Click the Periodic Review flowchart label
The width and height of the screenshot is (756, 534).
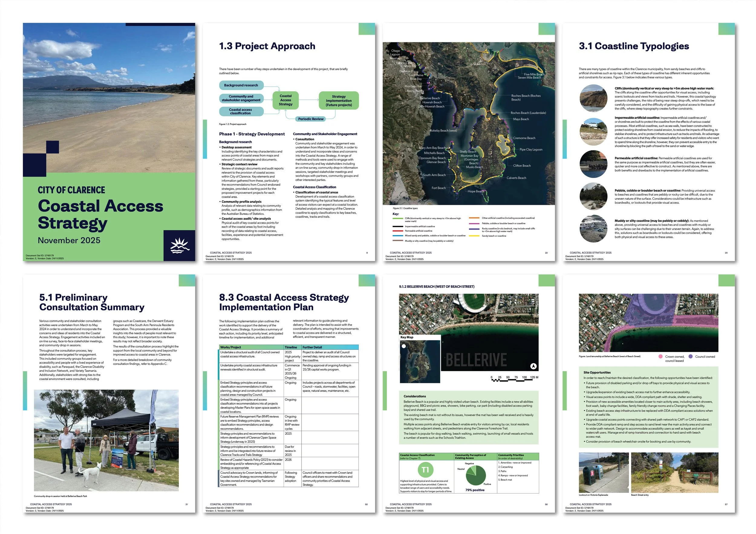(311, 119)
